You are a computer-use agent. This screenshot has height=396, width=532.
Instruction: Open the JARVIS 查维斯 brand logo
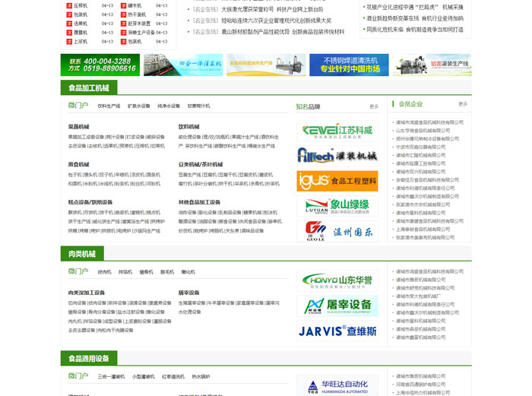(x=337, y=331)
